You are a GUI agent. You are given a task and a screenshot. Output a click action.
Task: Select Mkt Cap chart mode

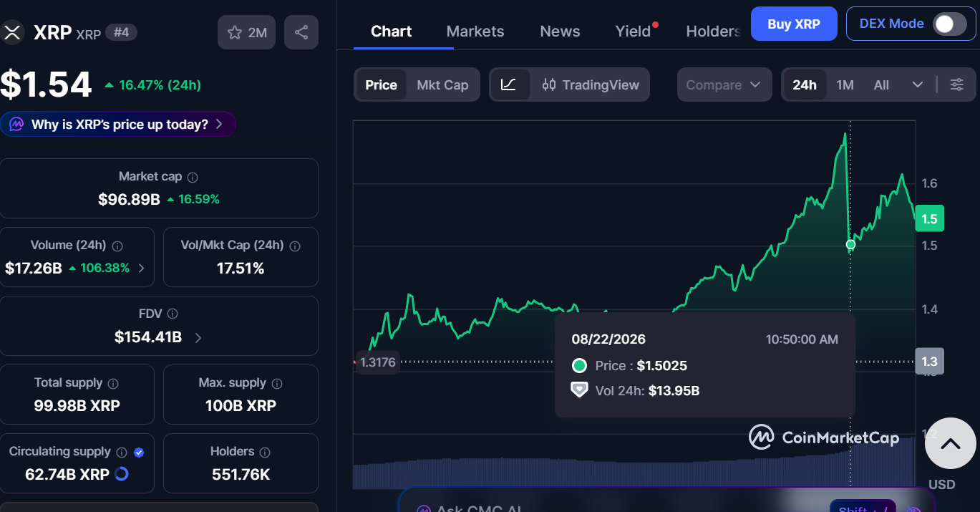[x=442, y=84]
